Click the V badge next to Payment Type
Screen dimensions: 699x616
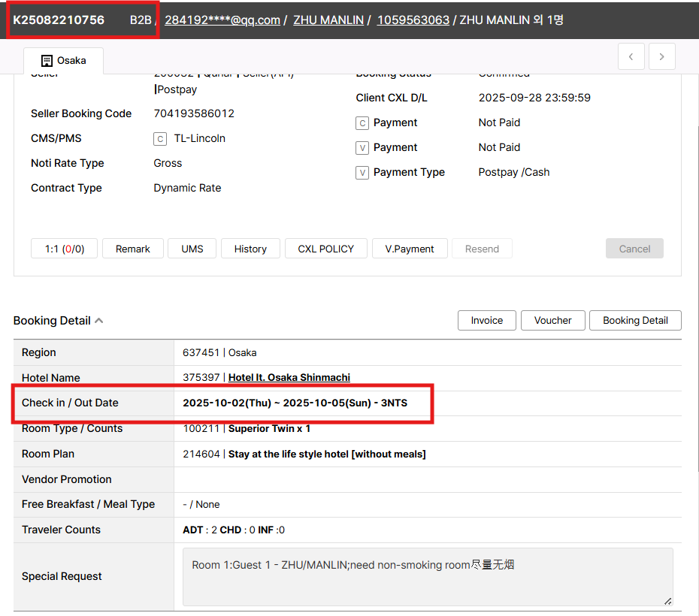[362, 173]
